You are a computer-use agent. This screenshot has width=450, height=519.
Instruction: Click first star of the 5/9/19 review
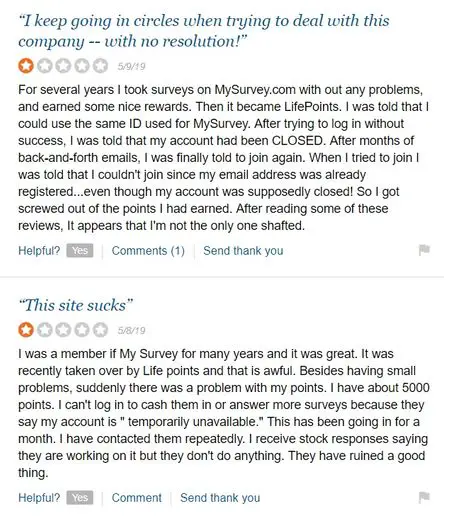click(26, 66)
